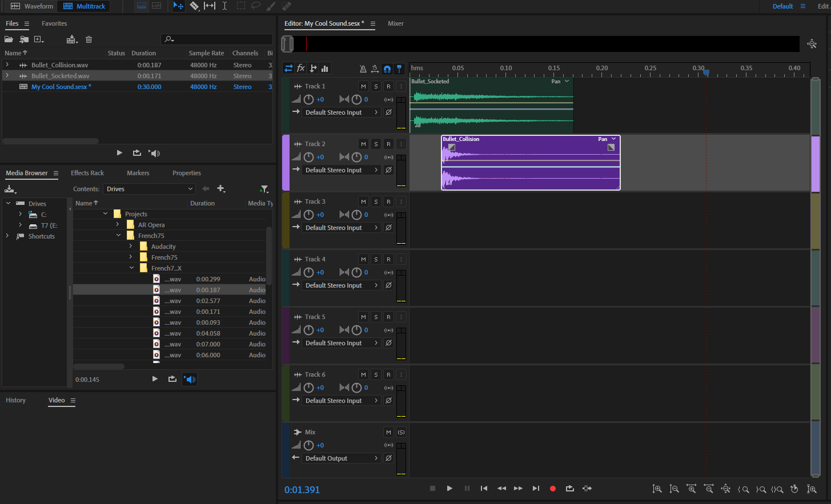This screenshot has height=504, width=831.
Task: Click the Multitrack view button
Action: click(x=85, y=6)
